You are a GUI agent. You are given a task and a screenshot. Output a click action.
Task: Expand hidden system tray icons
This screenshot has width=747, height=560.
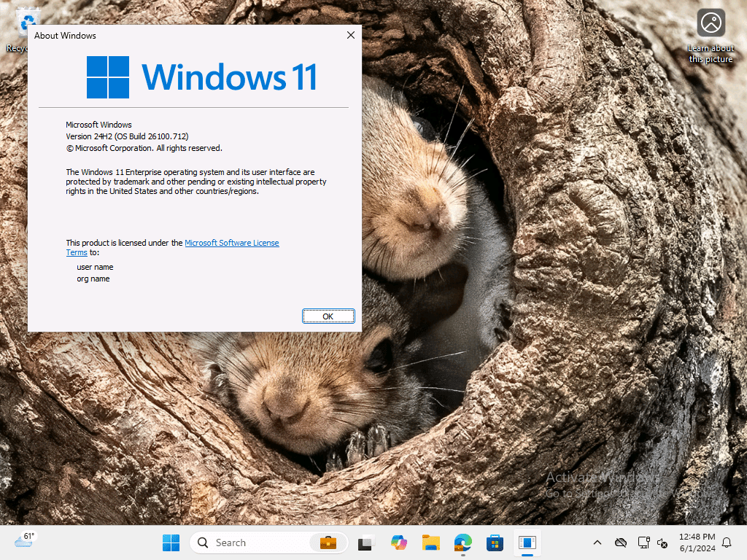tap(597, 542)
